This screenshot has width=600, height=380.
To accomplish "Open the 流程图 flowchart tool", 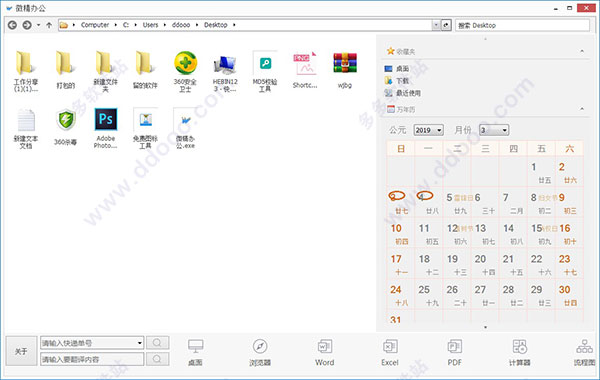I will click(x=584, y=352).
